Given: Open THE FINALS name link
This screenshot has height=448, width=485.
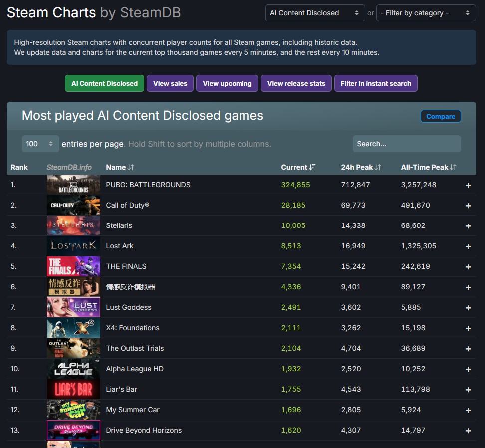Looking at the screenshot, I should pos(126,266).
